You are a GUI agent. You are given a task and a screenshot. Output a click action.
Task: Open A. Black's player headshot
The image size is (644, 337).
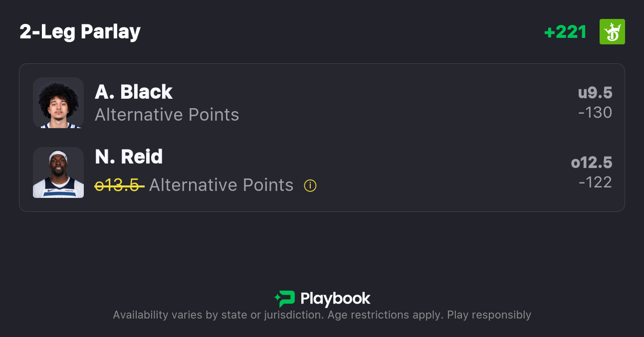(58, 103)
